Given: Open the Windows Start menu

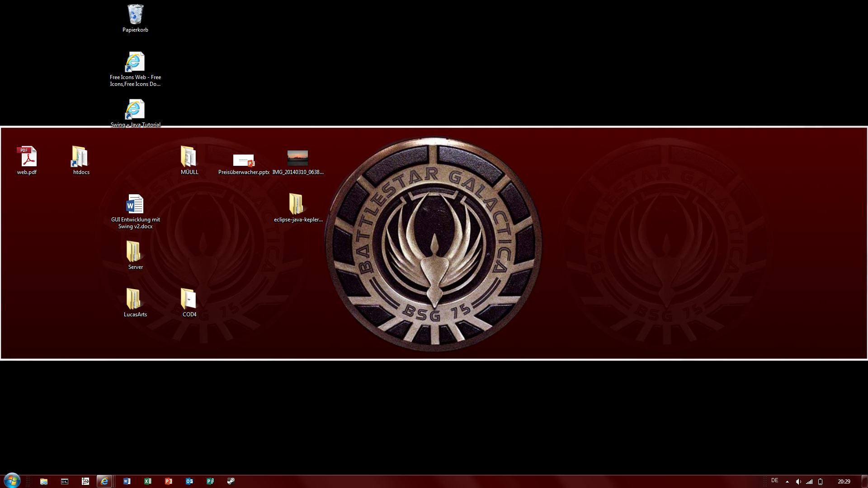Looking at the screenshot, I should click(12, 481).
